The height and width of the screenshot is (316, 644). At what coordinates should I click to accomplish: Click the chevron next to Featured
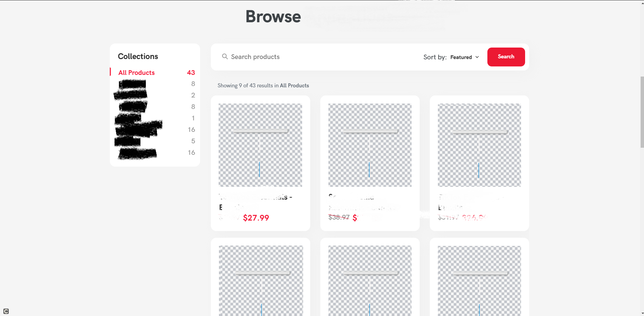(x=477, y=57)
